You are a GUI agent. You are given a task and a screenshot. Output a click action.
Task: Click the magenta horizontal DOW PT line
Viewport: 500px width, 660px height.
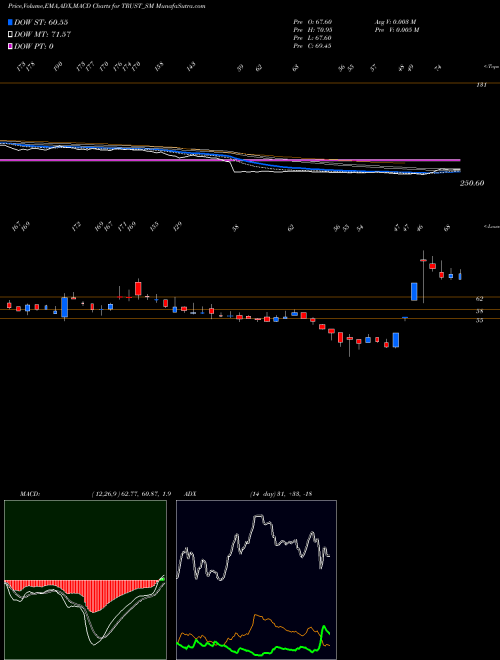coord(230,160)
